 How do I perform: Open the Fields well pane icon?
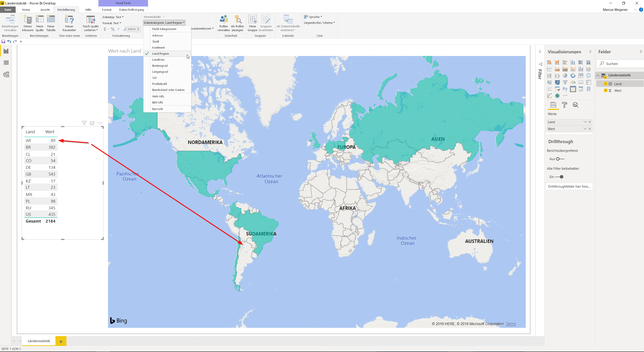[553, 105]
